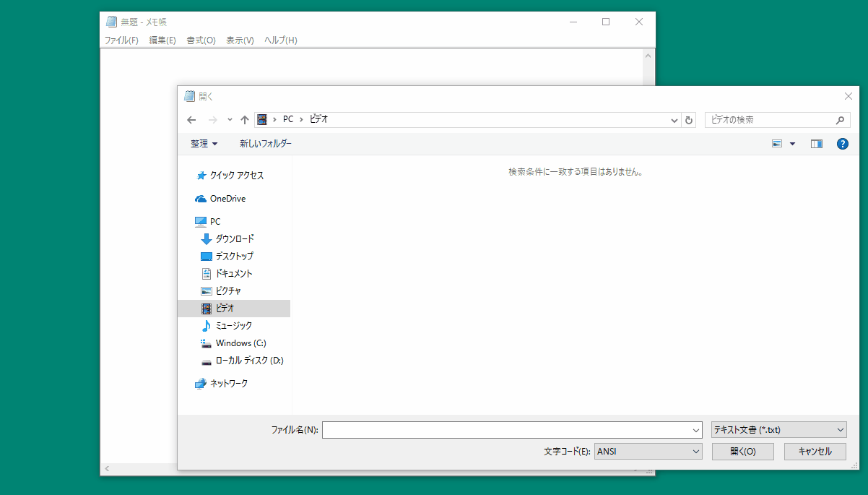
Task: Expand the file name dropdown arrow
Action: coord(696,430)
